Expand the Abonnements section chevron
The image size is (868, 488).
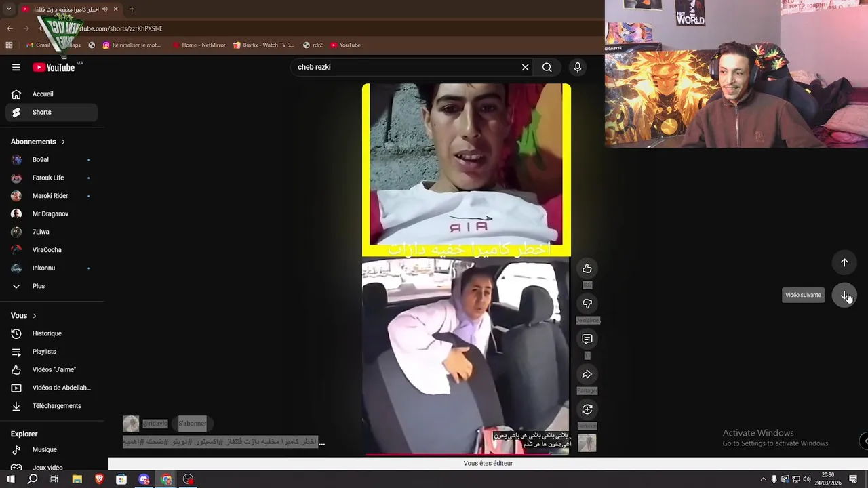click(63, 142)
